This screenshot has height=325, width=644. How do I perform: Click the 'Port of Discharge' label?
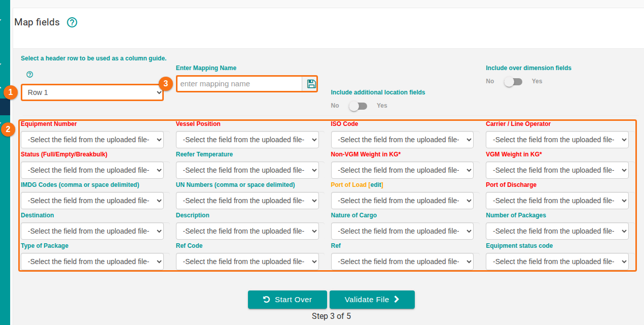coord(511,185)
